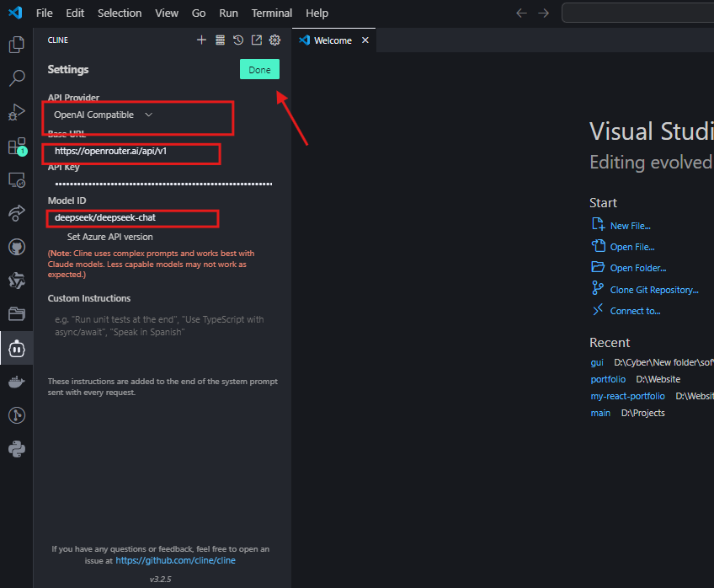
Task: Open the interlocking-triangles extension icon in the activity bar
Action: click(16, 281)
